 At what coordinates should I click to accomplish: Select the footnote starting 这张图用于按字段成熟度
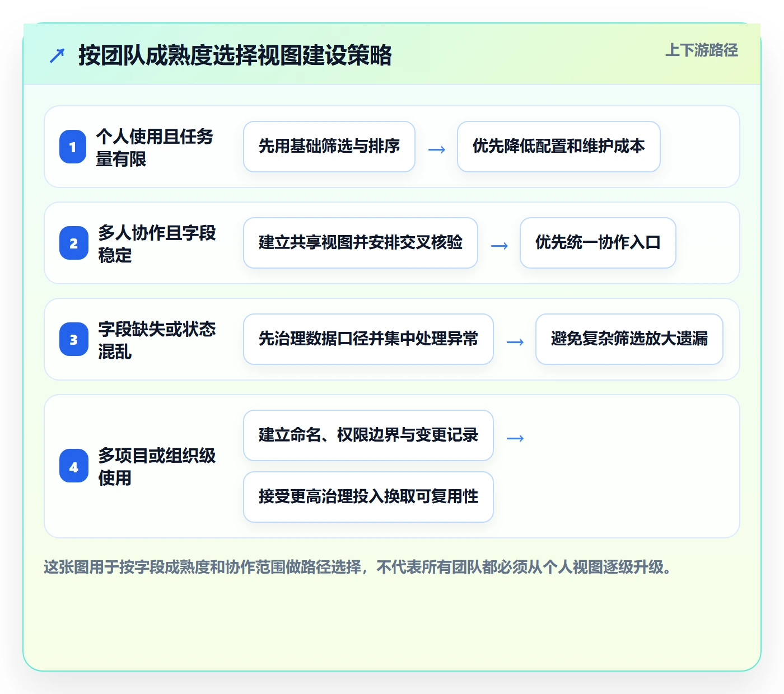(357, 567)
